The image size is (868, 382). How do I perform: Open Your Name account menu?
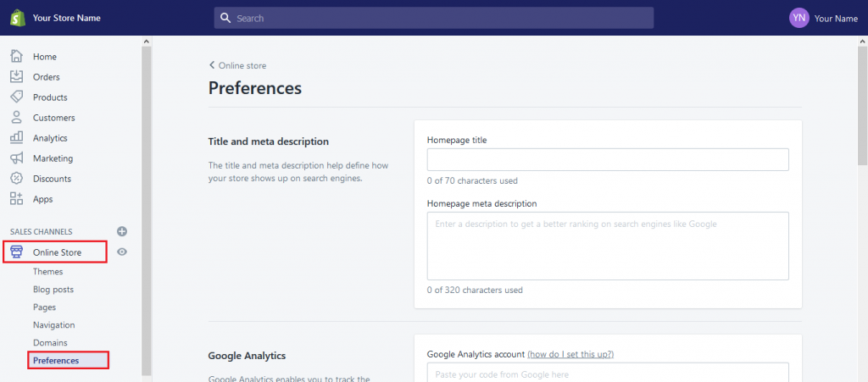[836, 19]
